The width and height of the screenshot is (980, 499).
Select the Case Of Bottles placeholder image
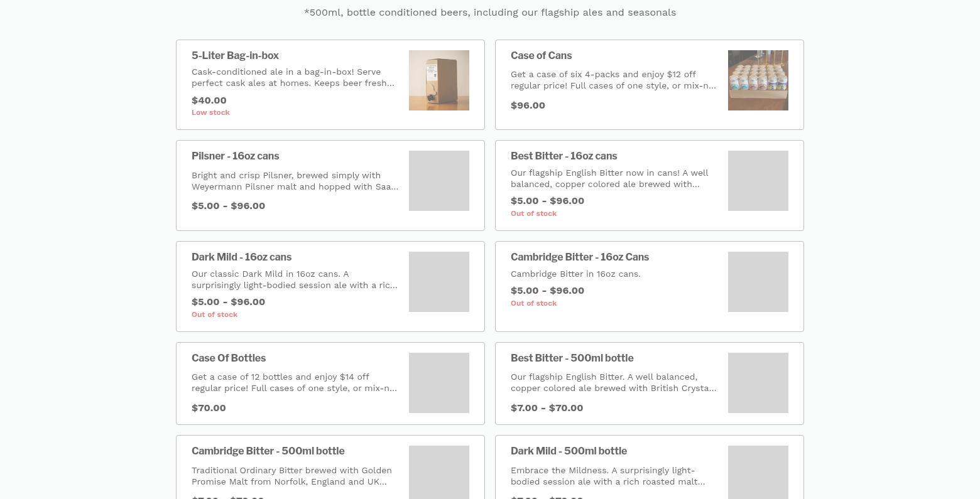pyautogui.click(x=439, y=383)
